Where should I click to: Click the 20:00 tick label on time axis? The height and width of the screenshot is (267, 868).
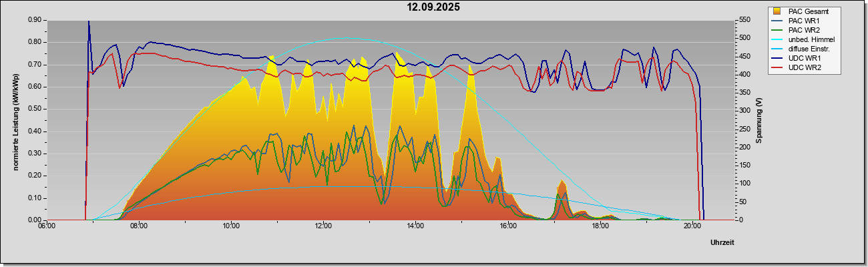[x=692, y=226]
